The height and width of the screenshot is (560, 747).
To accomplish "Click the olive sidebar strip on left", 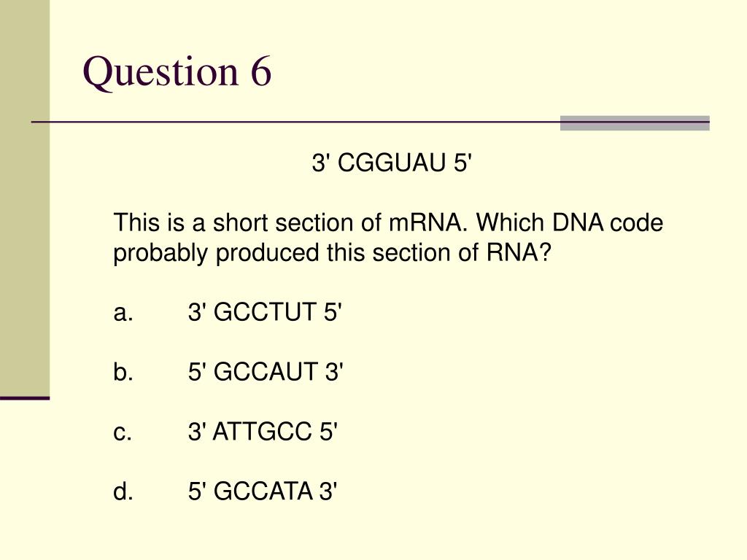I will [25, 198].
